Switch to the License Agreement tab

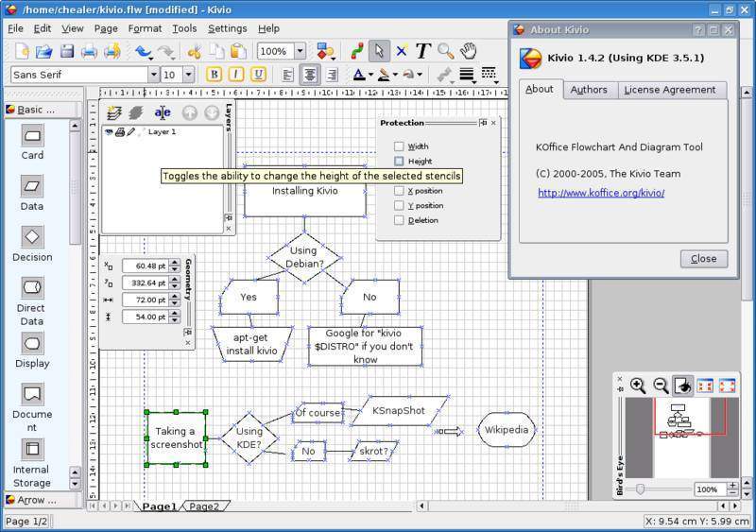pyautogui.click(x=669, y=90)
